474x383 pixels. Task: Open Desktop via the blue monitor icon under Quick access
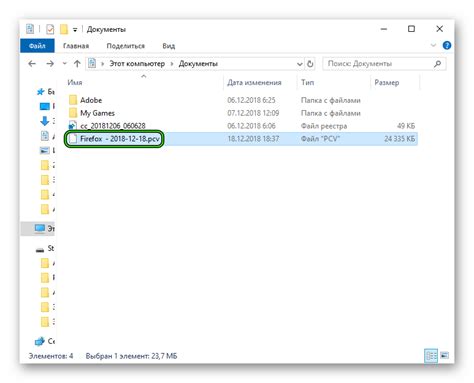(45, 106)
